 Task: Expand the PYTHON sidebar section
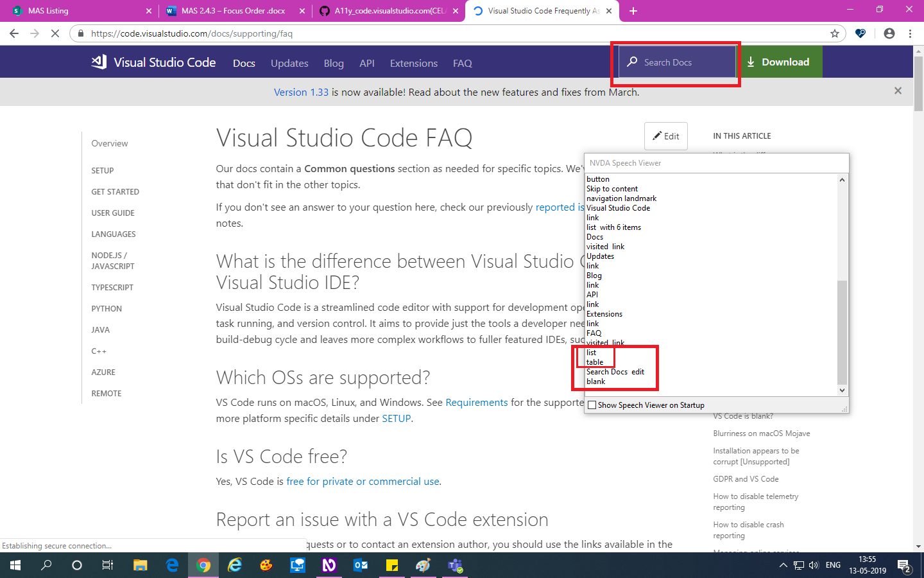pyautogui.click(x=107, y=308)
